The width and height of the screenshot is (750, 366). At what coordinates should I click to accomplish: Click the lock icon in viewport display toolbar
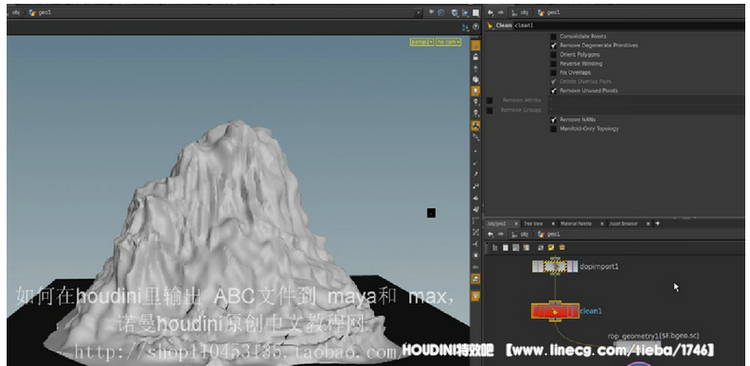(475, 57)
